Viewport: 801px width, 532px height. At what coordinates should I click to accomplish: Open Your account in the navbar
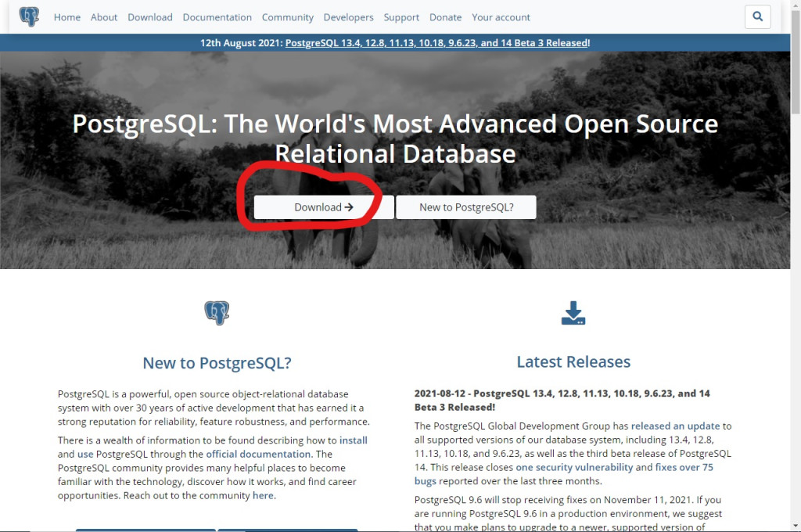pyautogui.click(x=501, y=17)
